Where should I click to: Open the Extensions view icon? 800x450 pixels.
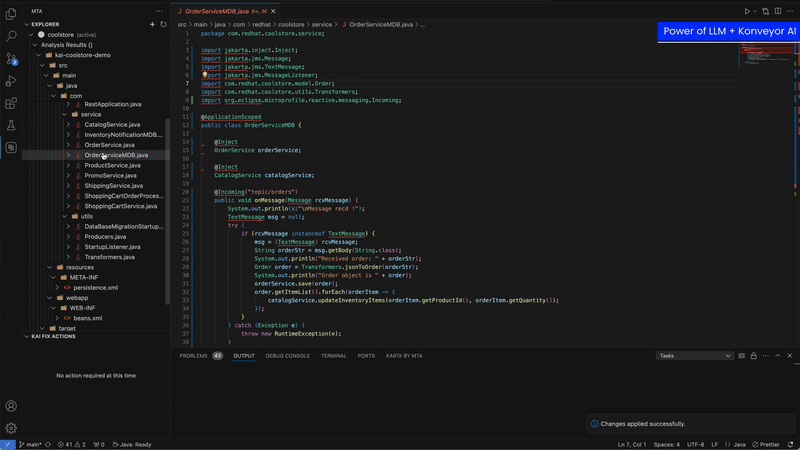[11, 103]
